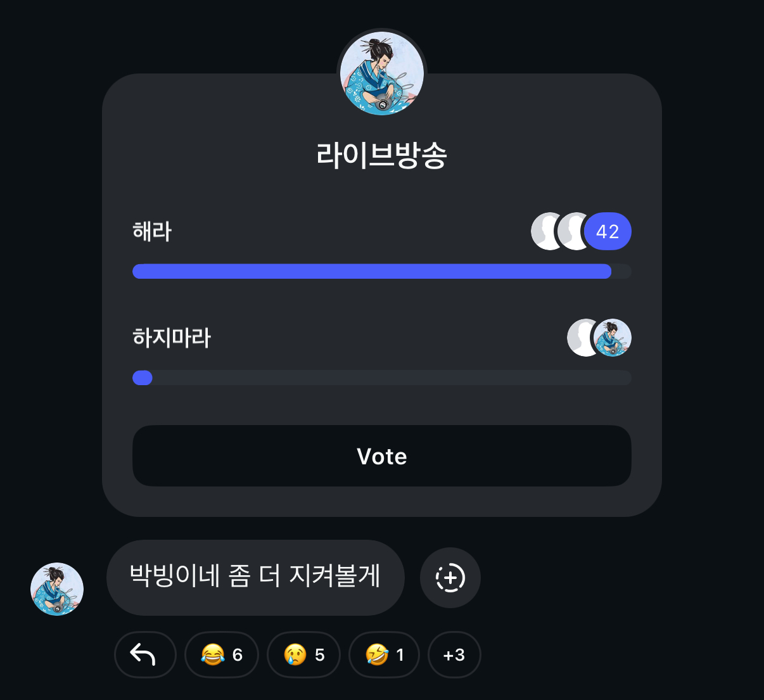Select the 하지마라 poll option
This screenshot has height=700, width=764.
(172, 338)
